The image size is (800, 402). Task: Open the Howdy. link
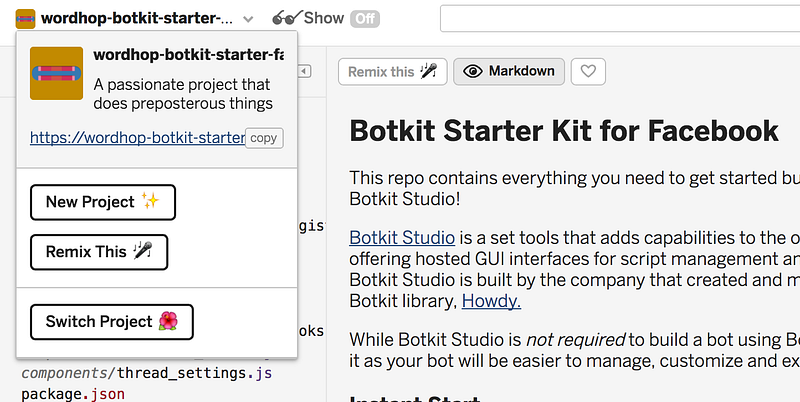(491, 301)
